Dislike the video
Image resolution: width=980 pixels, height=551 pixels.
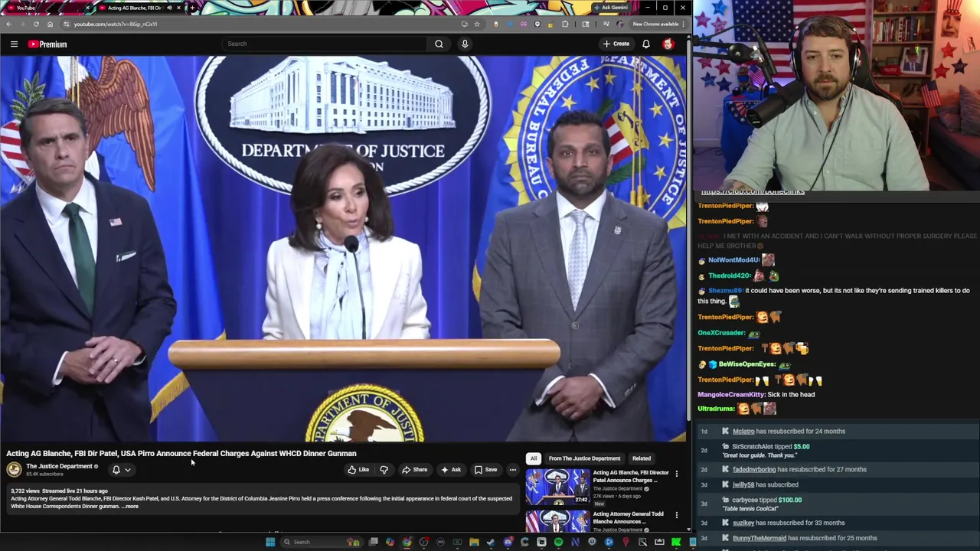[x=384, y=470]
